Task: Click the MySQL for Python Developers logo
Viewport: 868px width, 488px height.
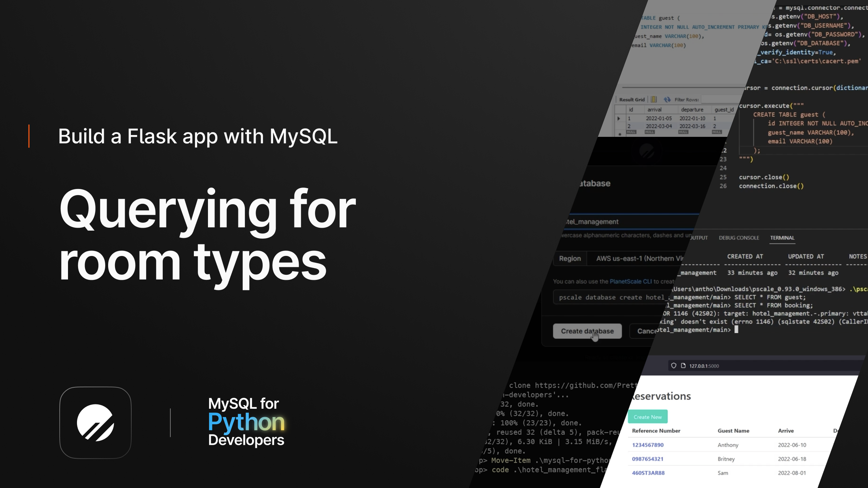Action: tap(246, 422)
